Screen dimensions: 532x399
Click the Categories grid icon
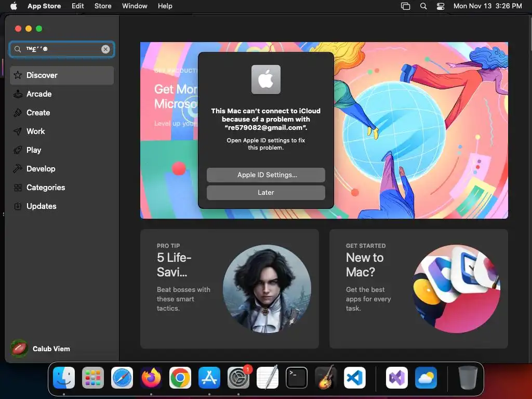click(x=18, y=187)
